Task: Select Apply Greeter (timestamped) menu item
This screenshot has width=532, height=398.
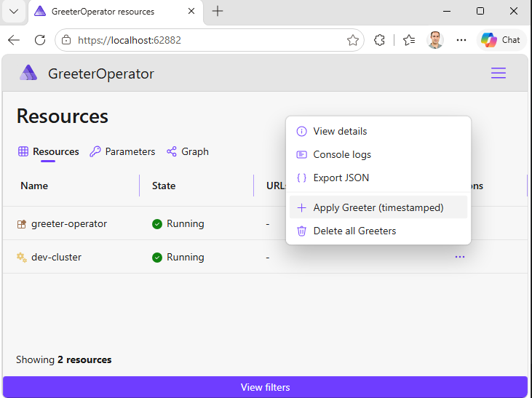Action: [378, 207]
